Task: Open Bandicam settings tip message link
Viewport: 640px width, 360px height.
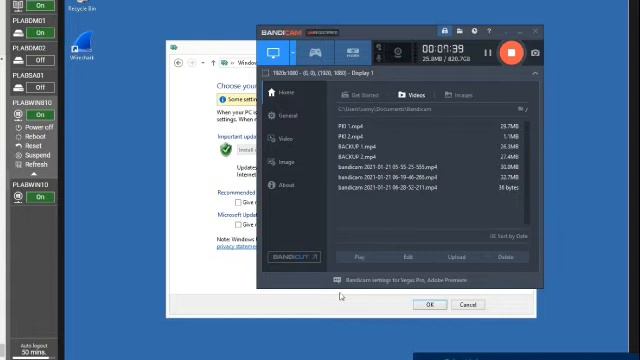Action: click(x=406, y=280)
